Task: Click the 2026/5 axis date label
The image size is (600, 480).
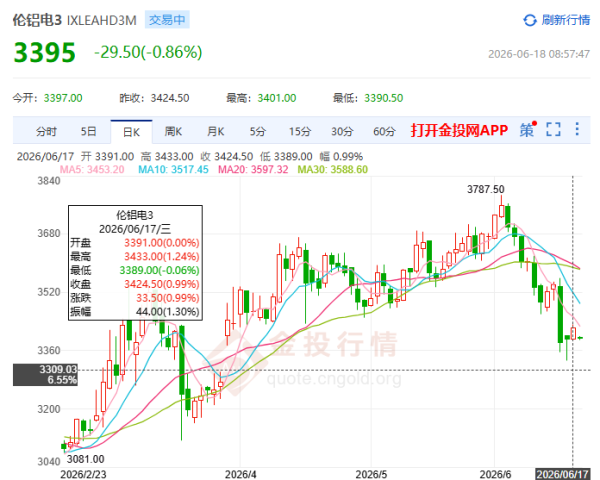Action: coord(371,475)
